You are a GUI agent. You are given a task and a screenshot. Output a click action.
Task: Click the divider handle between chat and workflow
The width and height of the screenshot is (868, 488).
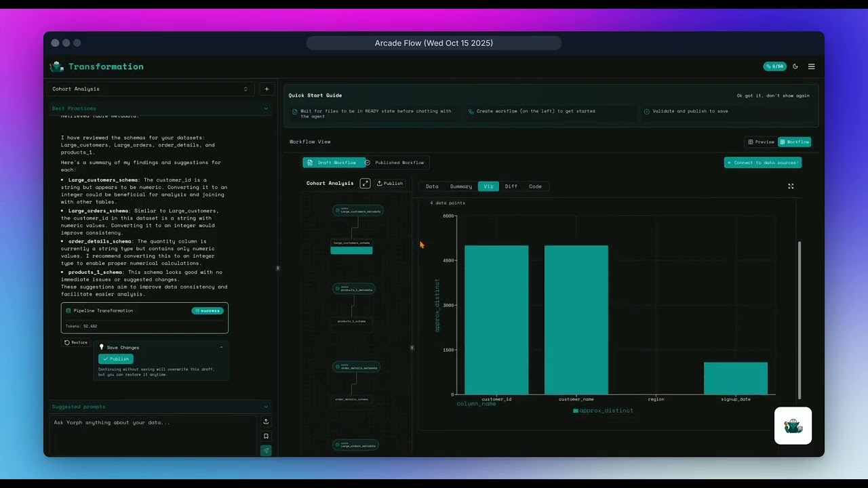pos(278,268)
